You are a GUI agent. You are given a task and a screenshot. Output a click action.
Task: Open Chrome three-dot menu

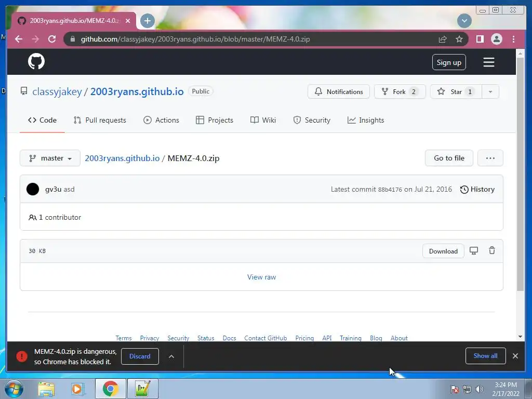coord(513,39)
